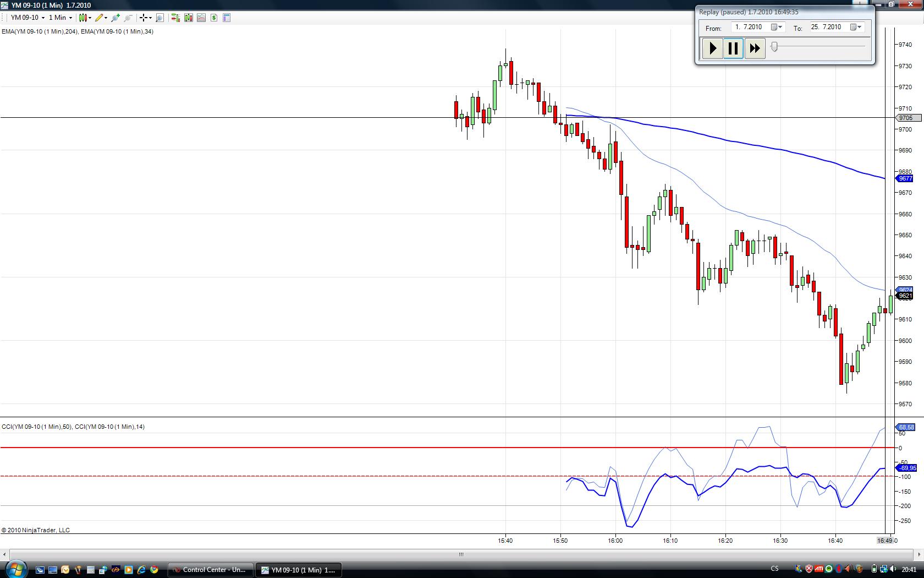
Task: Click the EMA indicator label text
Action: (78, 31)
